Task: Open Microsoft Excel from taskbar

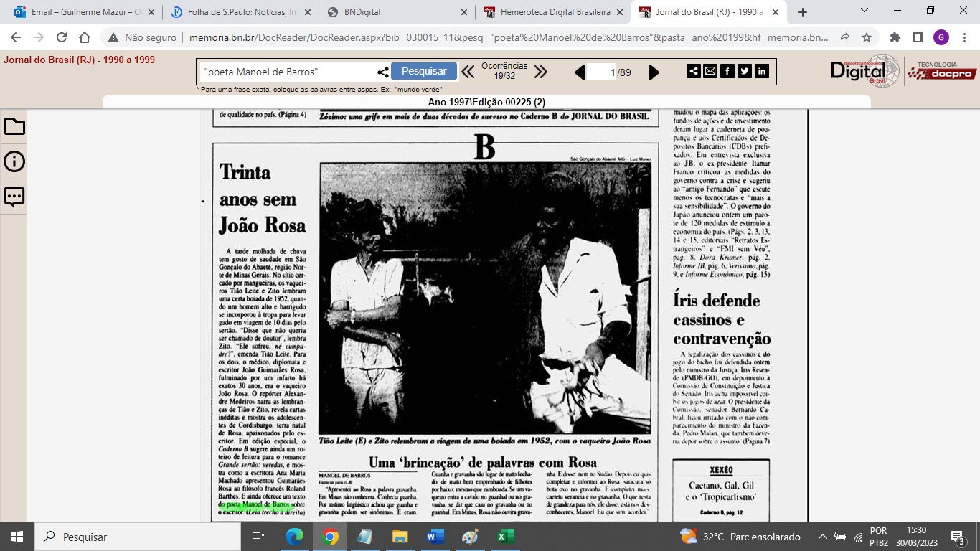Action: (505, 537)
